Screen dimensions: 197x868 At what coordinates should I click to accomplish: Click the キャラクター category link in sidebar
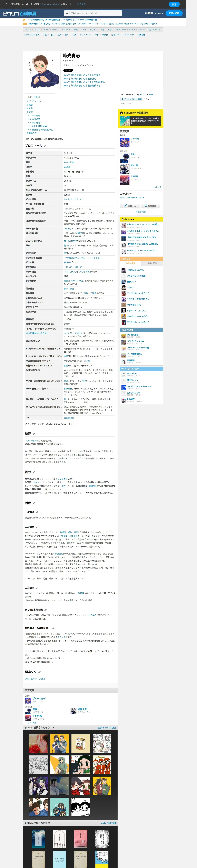132,198
